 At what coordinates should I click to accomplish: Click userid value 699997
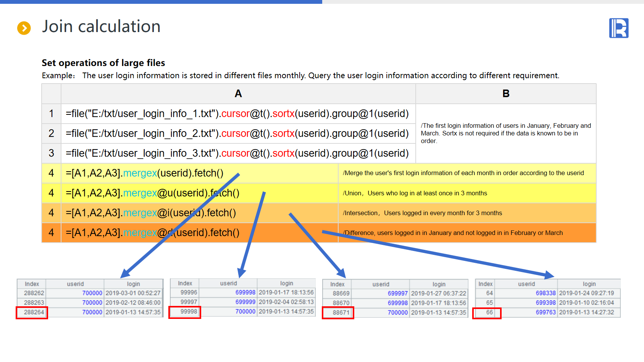point(397,293)
